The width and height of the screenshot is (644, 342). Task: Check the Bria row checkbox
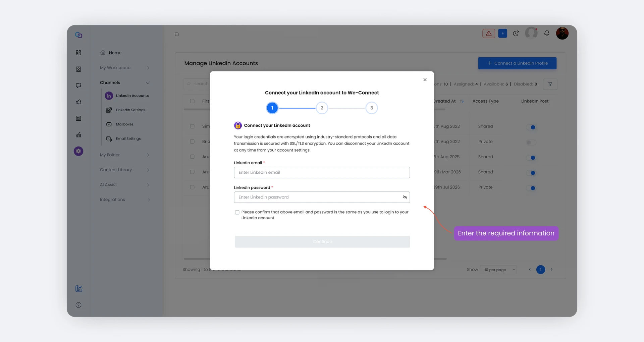pyautogui.click(x=192, y=141)
